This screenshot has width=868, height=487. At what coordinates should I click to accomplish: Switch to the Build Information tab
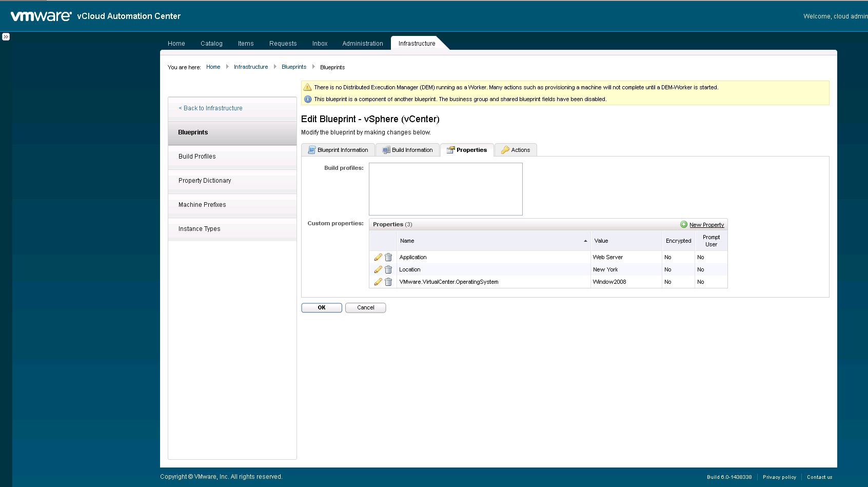[x=408, y=150]
